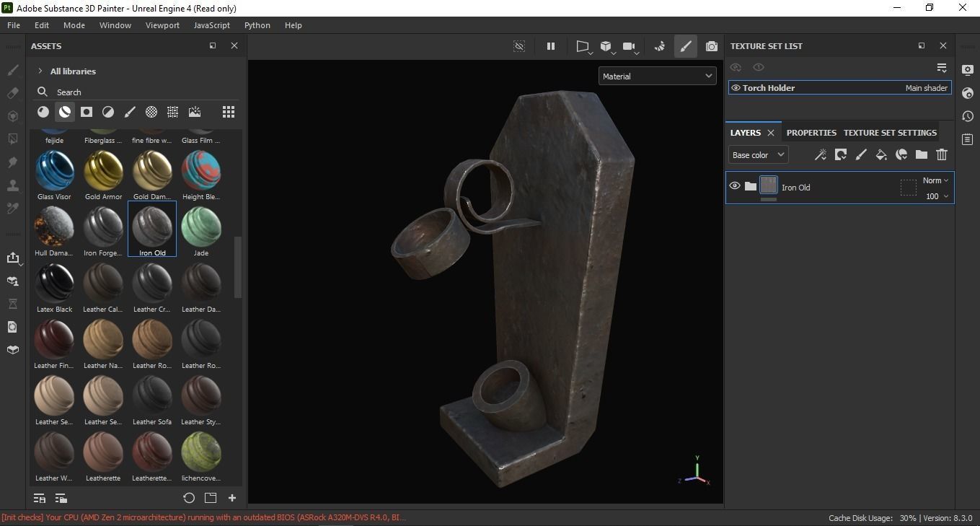This screenshot has width=980, height=526.
Task: Add a paint layer
Action: coord(861,154)
